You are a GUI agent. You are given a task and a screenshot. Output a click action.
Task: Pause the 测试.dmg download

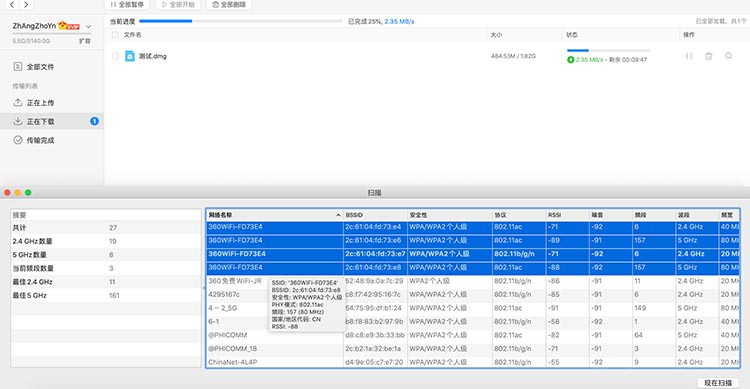pos(689,56)
